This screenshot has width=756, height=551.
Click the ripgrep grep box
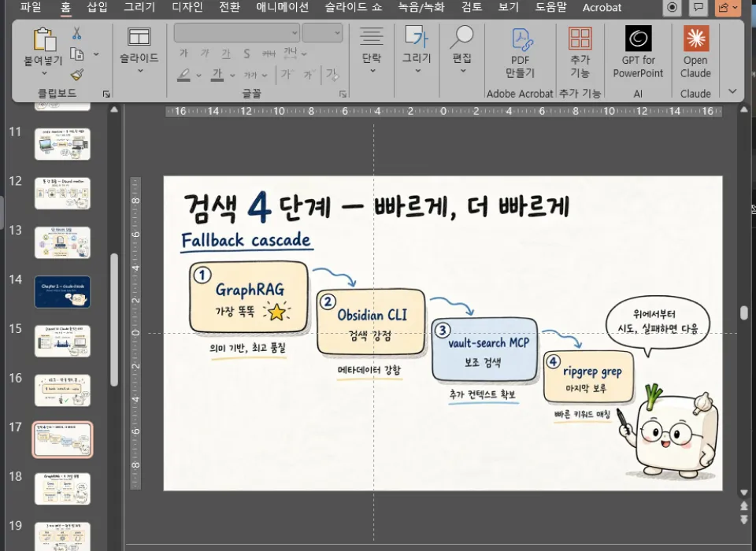(x=589, y=377)
